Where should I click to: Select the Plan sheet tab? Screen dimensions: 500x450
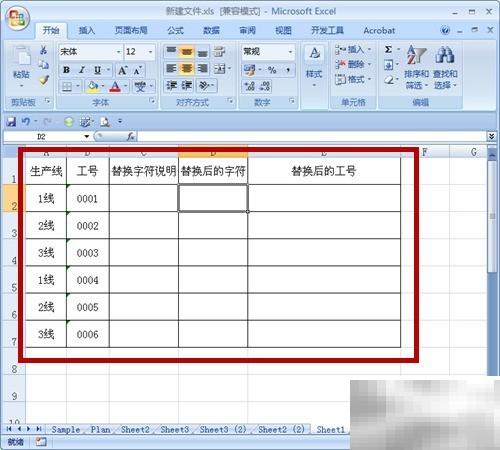100,429
